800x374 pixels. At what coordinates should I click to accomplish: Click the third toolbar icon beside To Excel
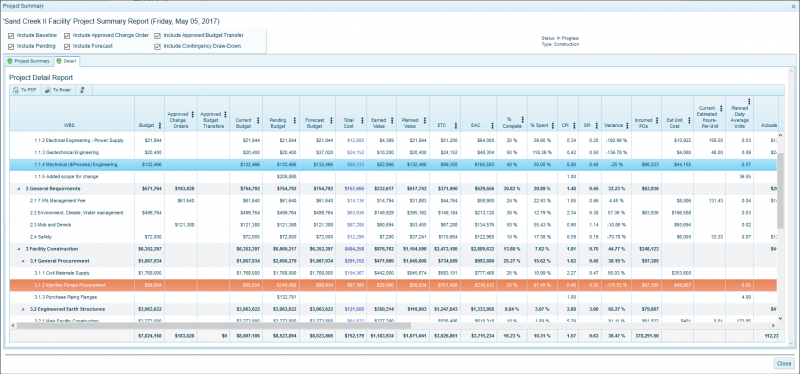point(83,90)
